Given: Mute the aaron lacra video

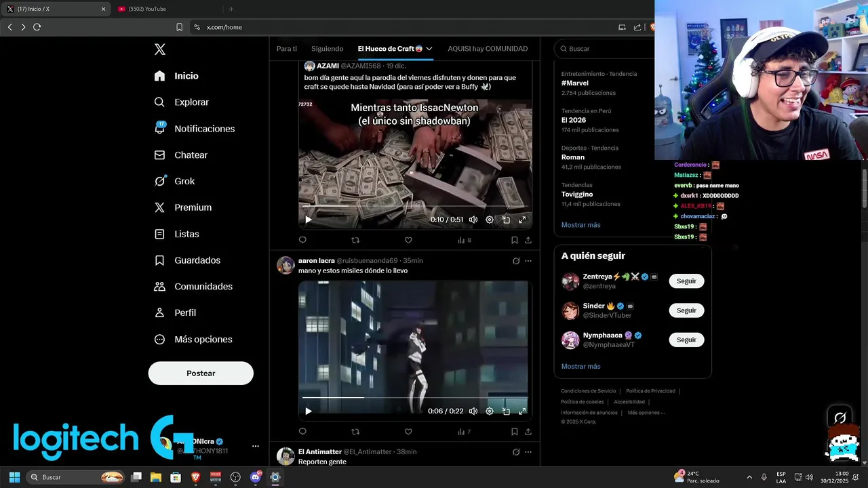Looking at the screenshot, I should point(473,411).
